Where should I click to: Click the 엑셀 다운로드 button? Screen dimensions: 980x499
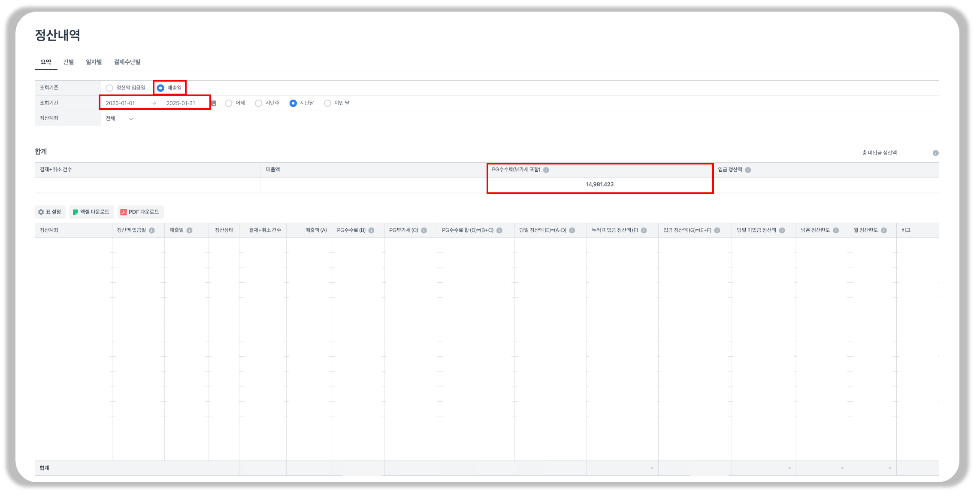point(91,212)
